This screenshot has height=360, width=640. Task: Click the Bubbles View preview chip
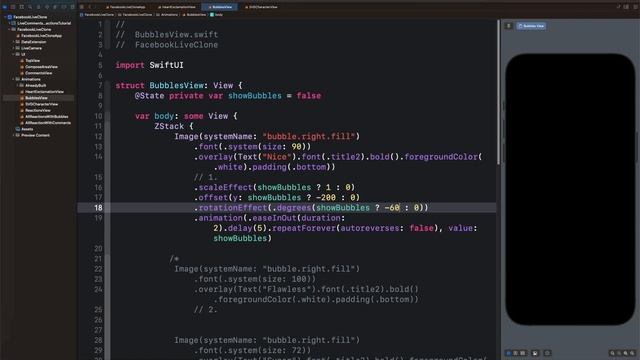tap(531, 26)
